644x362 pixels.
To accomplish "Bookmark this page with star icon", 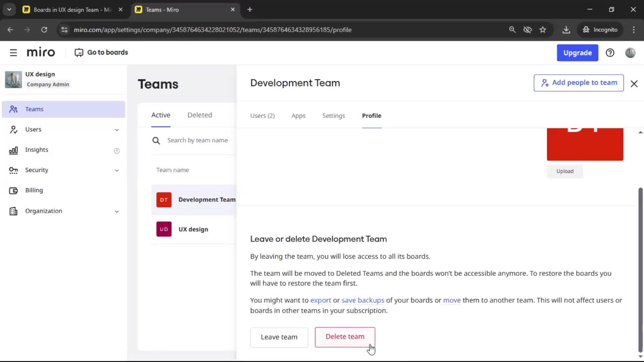I will point(543,30).
